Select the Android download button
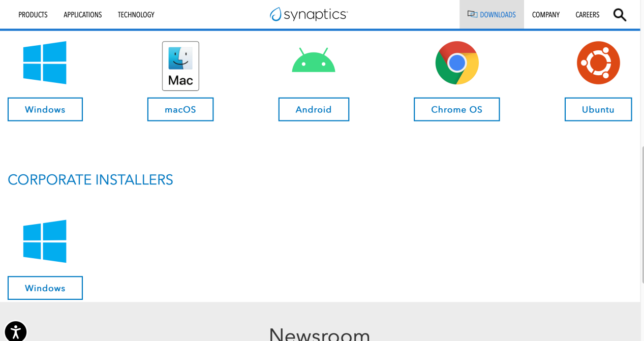The image size is (644, 341). click(x=314, y=109)
